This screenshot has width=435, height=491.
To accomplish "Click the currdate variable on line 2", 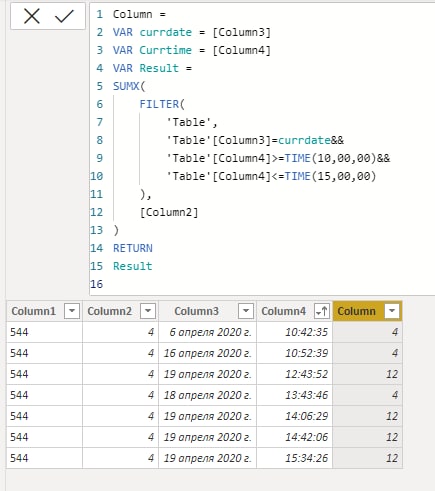I will click(166, 32).
